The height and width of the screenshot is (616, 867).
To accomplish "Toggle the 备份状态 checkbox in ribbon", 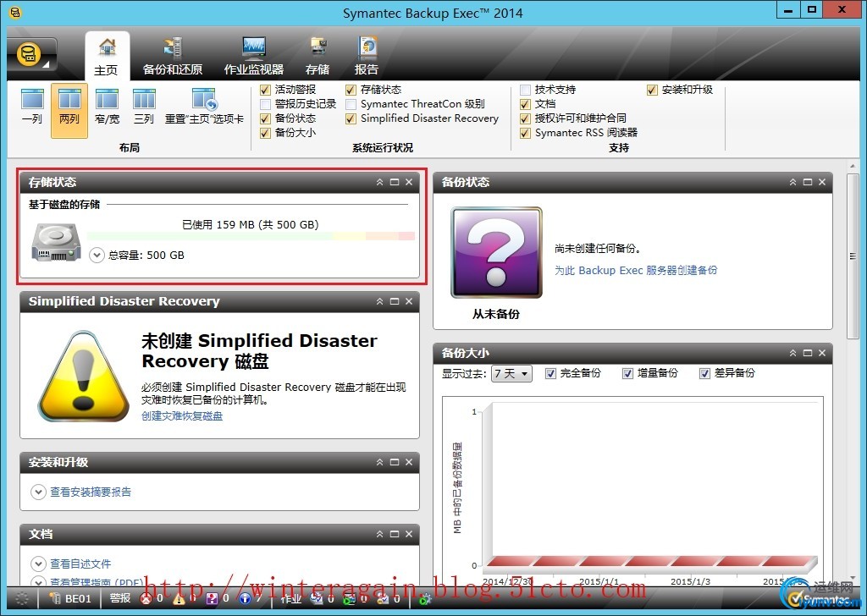I will tap(265, 118).
